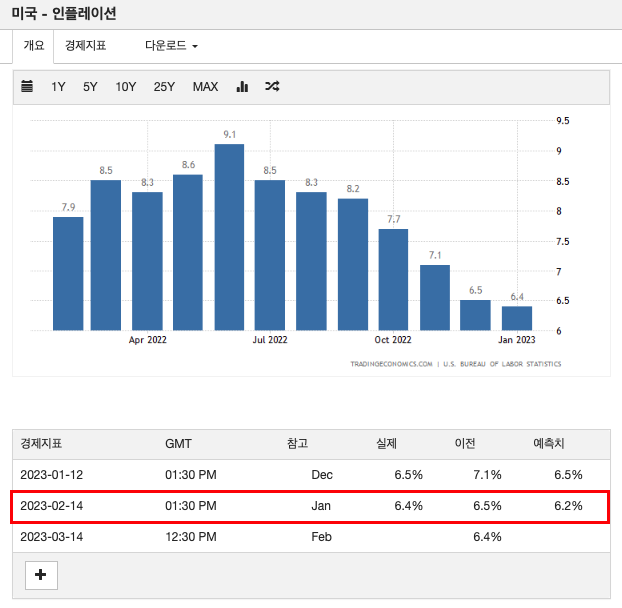Click the 7.7 Oct 2022 bar
The height and width of the screenshot is (608, 622).
pyautogui.click(x=393, y=280)
